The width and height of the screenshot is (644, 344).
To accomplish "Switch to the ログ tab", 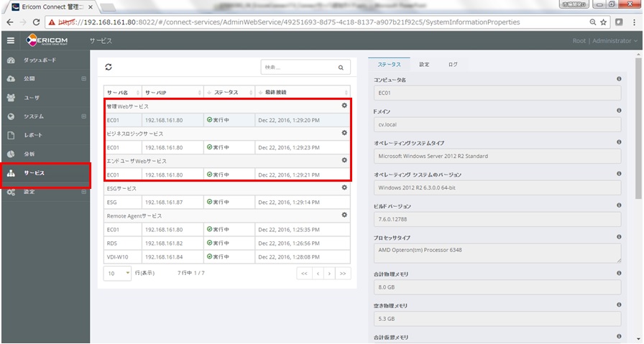I will 453,65.
